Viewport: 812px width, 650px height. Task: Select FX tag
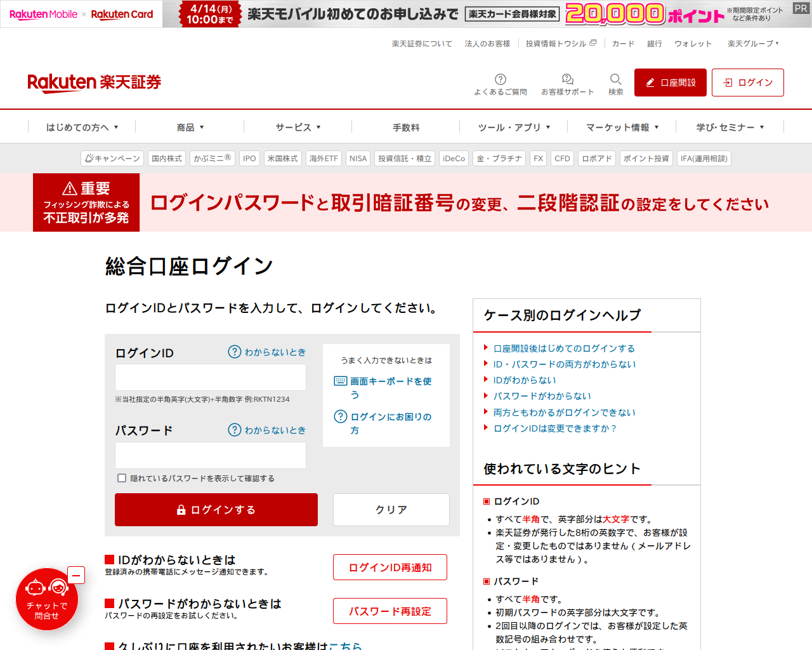point(538,159)
